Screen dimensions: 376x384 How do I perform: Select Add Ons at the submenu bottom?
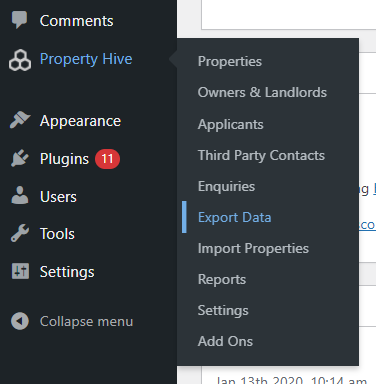pos(225,341)
